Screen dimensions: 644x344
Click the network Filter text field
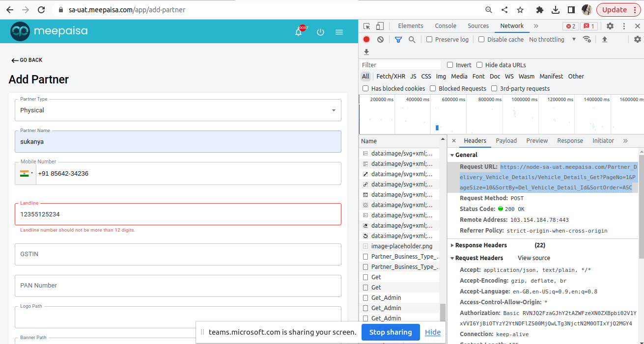tap(400, 65)
